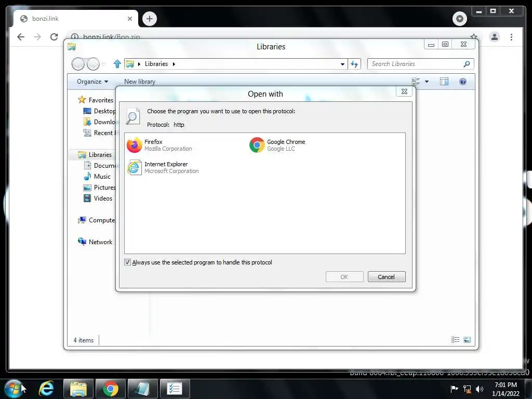This screenshot has width=532, height=399.
Task: Switch to Chrome from the taskbar
Action: click(x=111, y=389)
